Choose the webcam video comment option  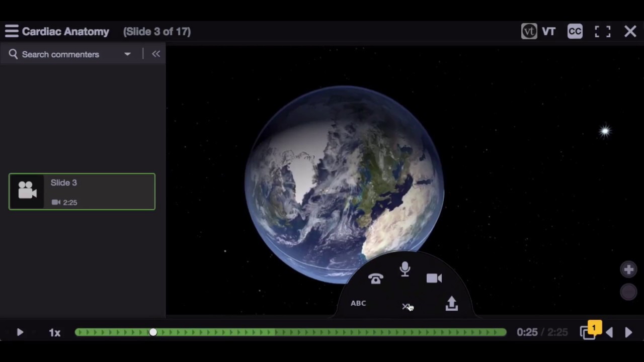click(434, 278)
